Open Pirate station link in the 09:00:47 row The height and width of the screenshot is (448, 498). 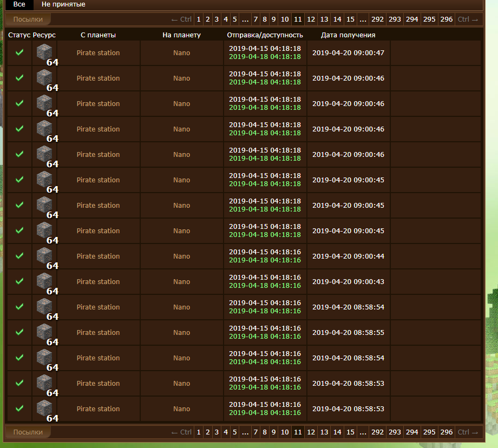point(98,53)
